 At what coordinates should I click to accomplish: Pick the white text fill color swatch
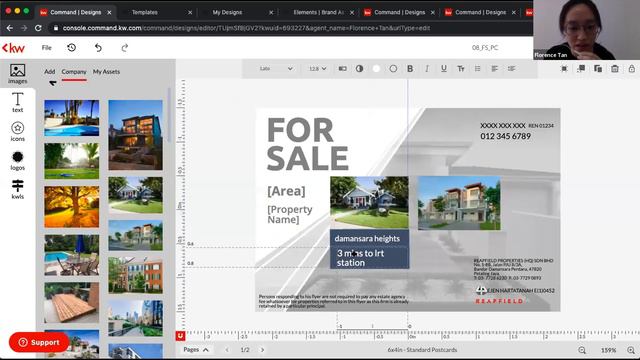376,69
